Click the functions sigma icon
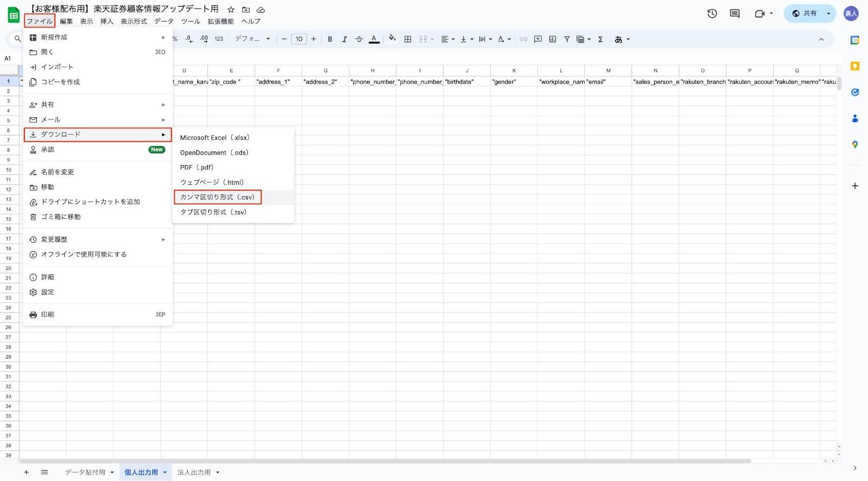Screen dimensions: 868x481 pyautogui.click(x=601, y=39)
